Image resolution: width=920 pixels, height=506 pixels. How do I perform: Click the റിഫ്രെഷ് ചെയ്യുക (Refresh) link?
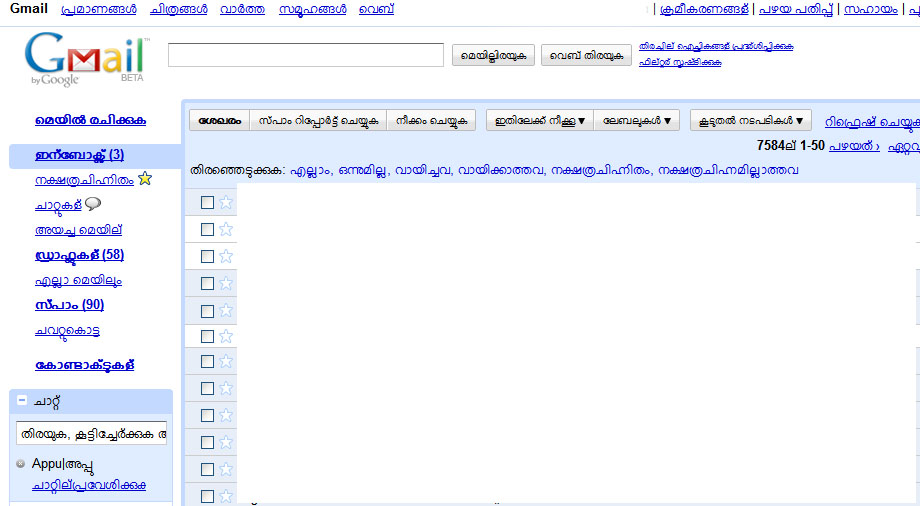pyautogui.click(x=872, y=122)
